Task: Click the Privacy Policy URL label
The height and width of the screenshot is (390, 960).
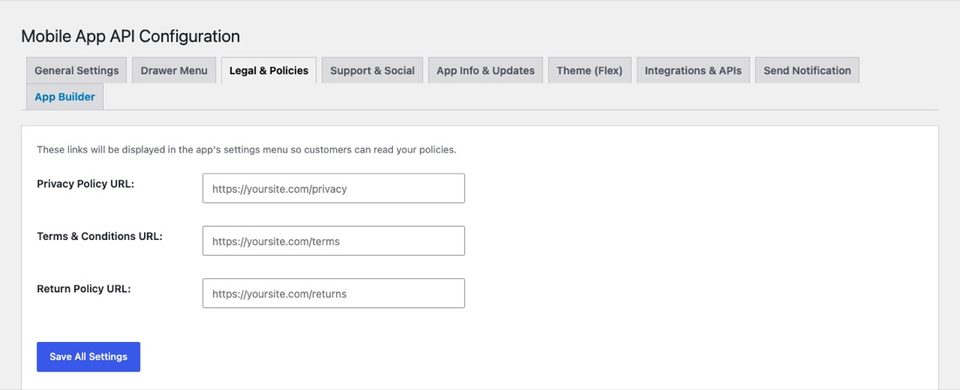Action: point(86,184)
